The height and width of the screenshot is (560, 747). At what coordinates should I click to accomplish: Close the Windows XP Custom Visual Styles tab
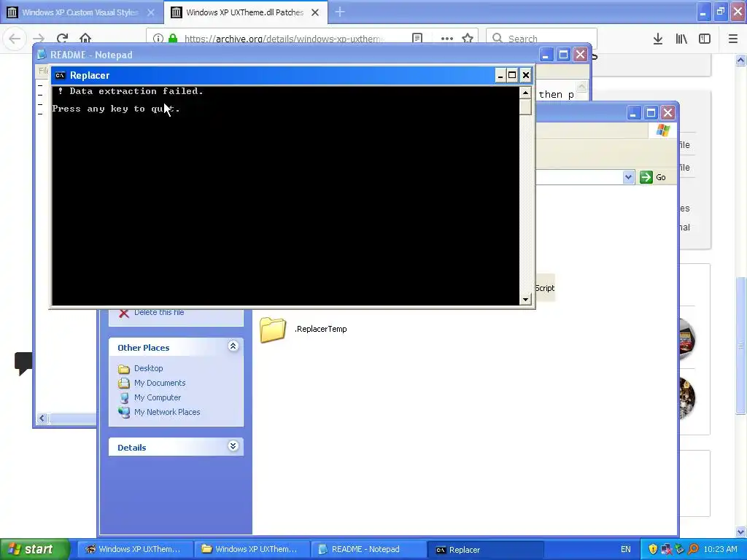tap(150, 12)
